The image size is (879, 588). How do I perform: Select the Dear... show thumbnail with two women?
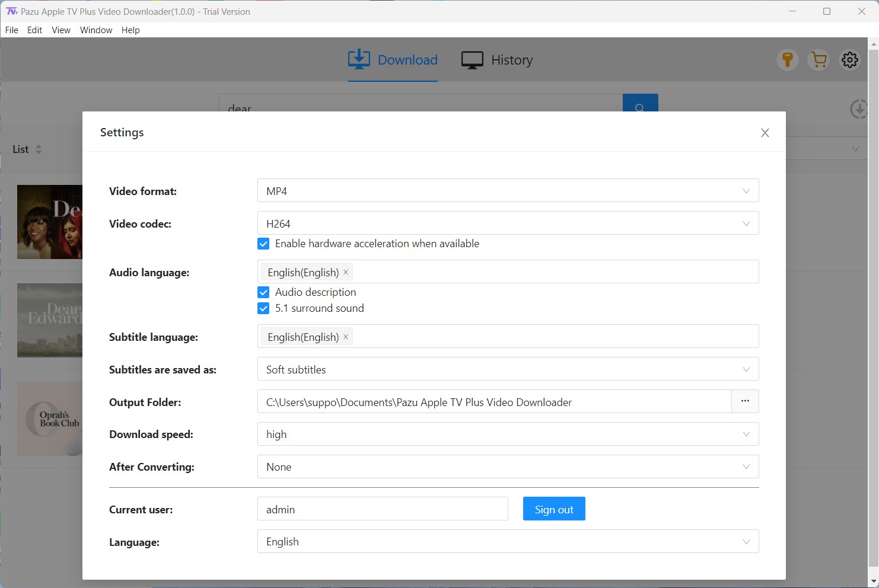coord(50,222)
